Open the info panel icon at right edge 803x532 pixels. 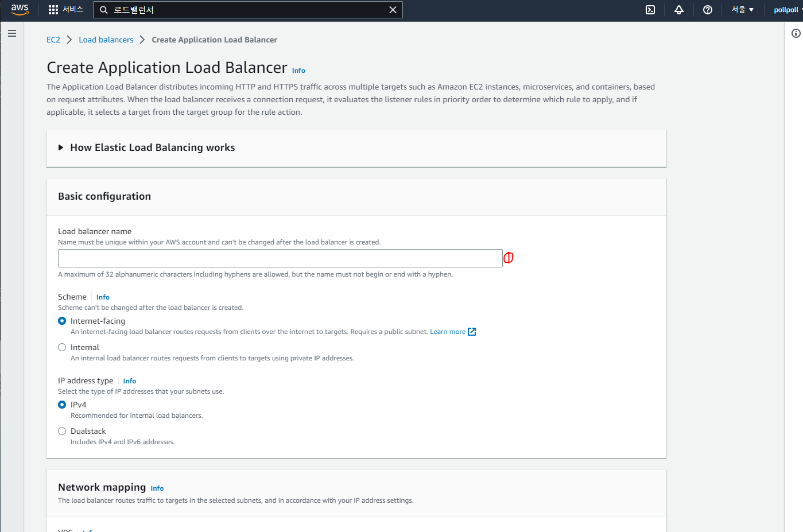(x=796, y=33)
